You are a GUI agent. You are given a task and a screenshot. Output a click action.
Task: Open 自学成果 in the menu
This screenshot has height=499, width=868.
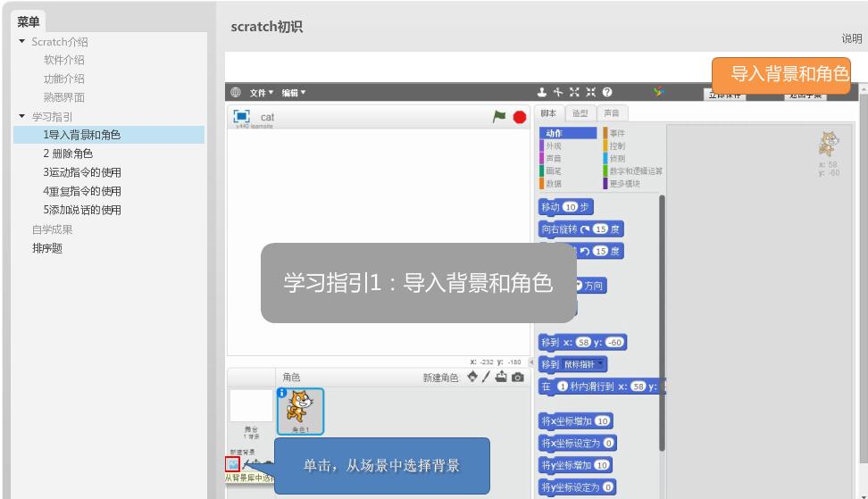(x=52, y=229)
